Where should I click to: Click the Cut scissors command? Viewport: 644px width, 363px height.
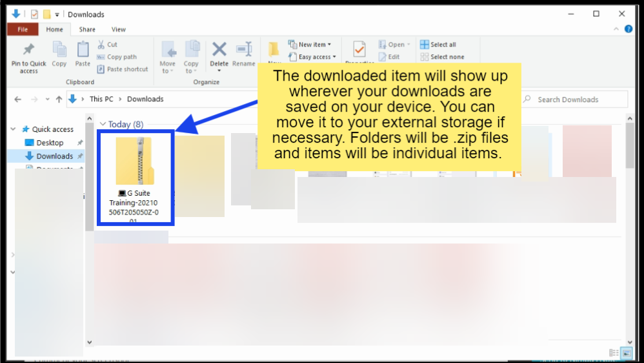[107, 45]
